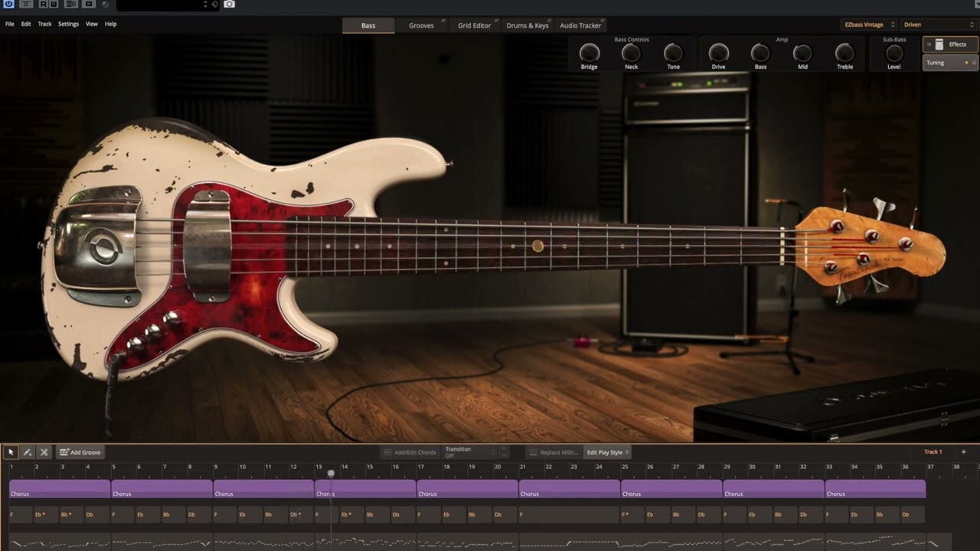Screen dimensions: 980x551
Task: Select the Chorus block at bar 5
Action: [x=162, y=489]
